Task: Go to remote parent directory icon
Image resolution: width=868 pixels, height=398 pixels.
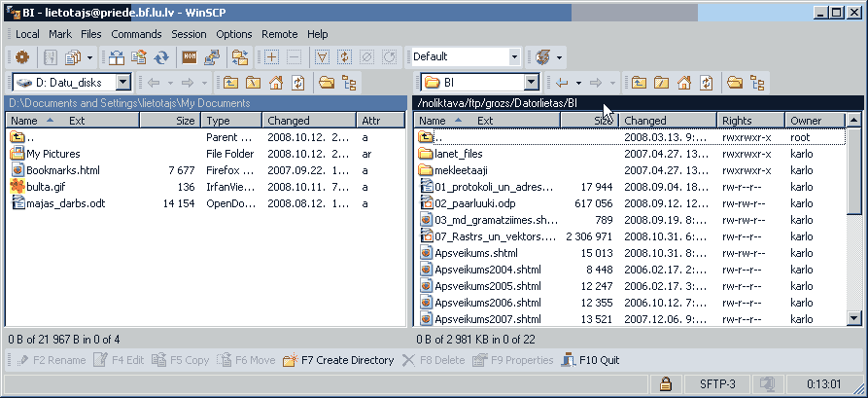Action: coord(639,83)
